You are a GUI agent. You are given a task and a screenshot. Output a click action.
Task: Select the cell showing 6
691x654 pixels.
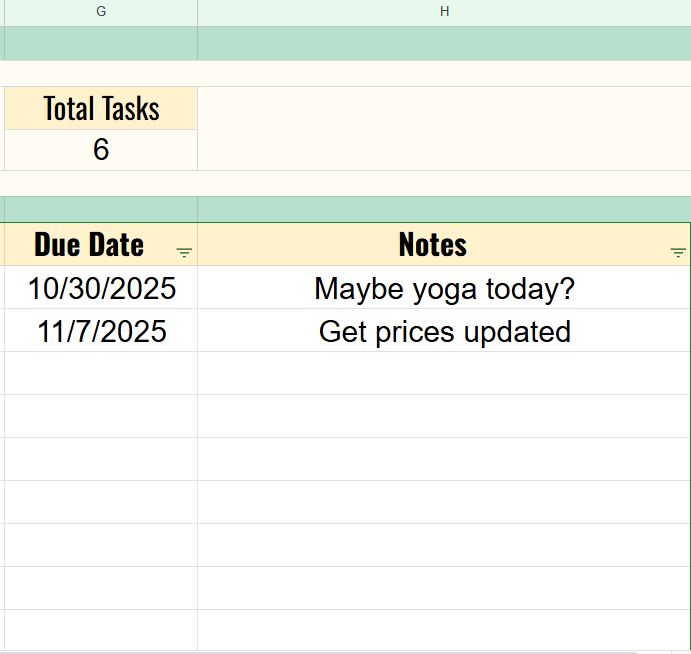tap(101, 150)
